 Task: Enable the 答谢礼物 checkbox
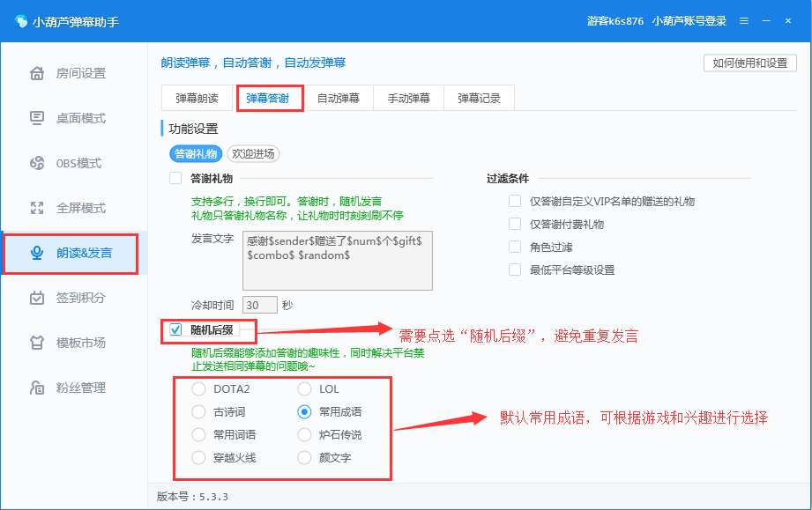coord(175,179)
